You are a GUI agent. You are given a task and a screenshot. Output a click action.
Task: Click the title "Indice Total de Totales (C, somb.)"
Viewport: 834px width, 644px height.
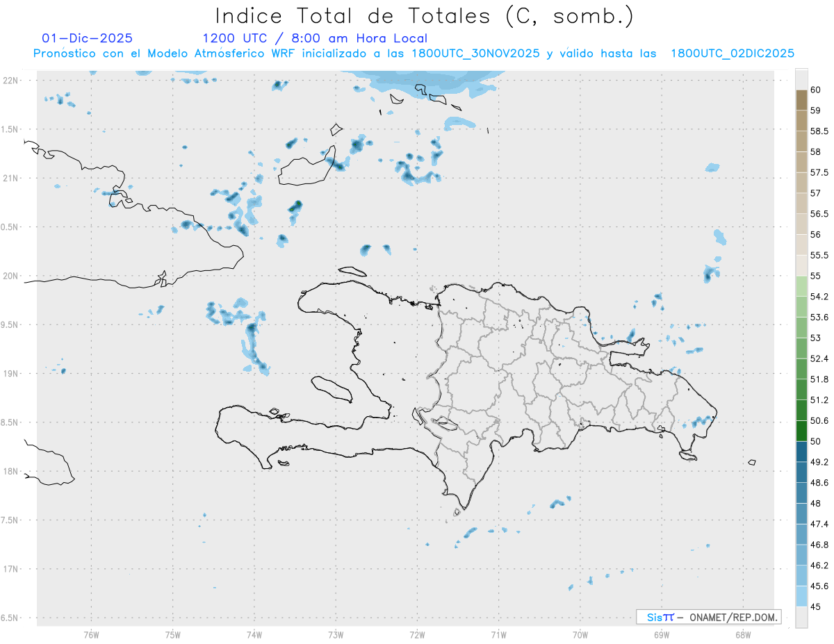coord(424,16)
